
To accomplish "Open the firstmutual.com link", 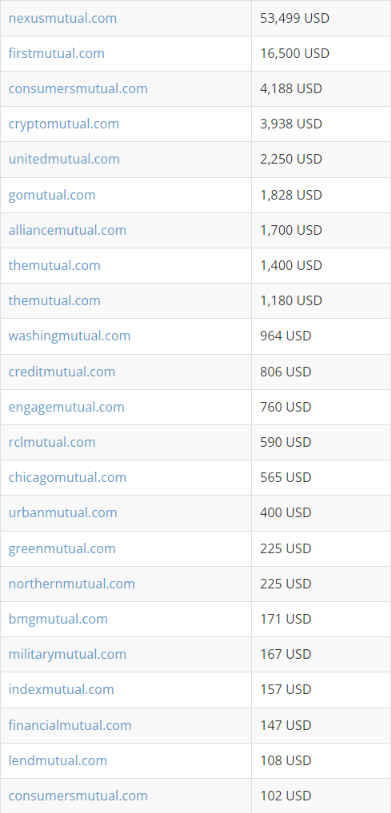I will pos(56,53).
